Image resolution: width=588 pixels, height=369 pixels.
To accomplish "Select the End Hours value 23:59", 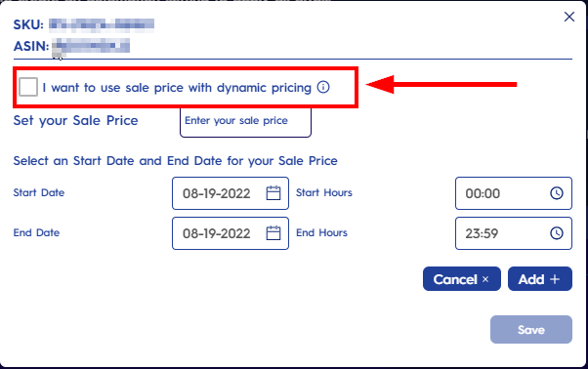I will click(482, 233).
